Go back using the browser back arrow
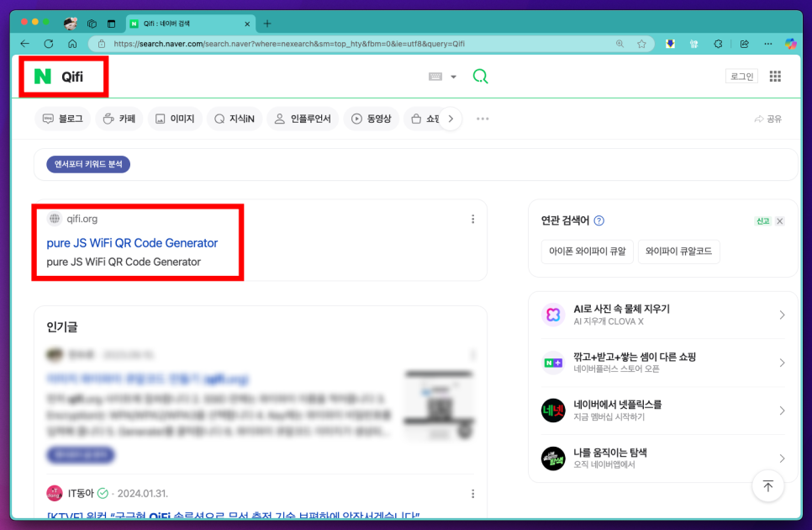Viewport: 812px width, 530px height. pos(24,44)
